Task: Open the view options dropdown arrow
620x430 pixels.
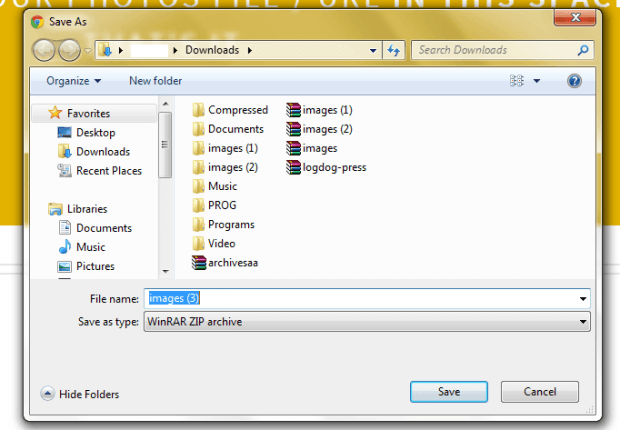Action: coord(537,81)
